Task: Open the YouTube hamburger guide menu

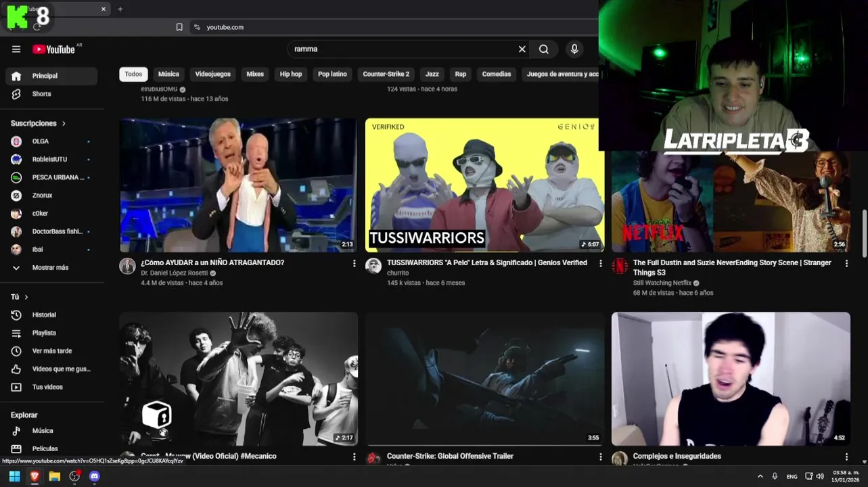Action: coord(16,49)
